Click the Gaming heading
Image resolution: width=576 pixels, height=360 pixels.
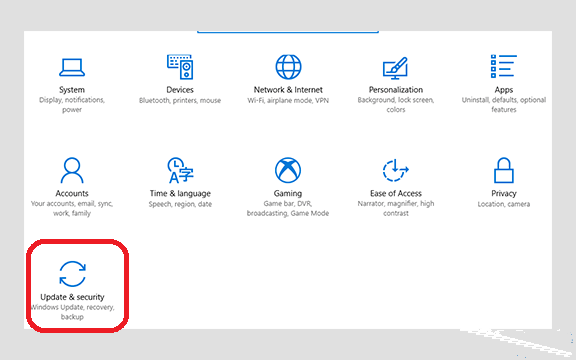point(288,194)
